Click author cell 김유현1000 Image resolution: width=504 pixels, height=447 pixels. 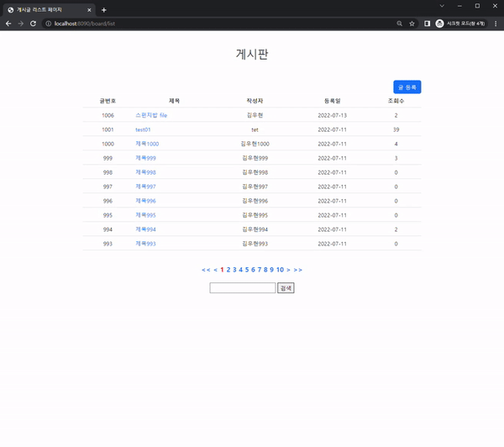click(x=255, y=144)
